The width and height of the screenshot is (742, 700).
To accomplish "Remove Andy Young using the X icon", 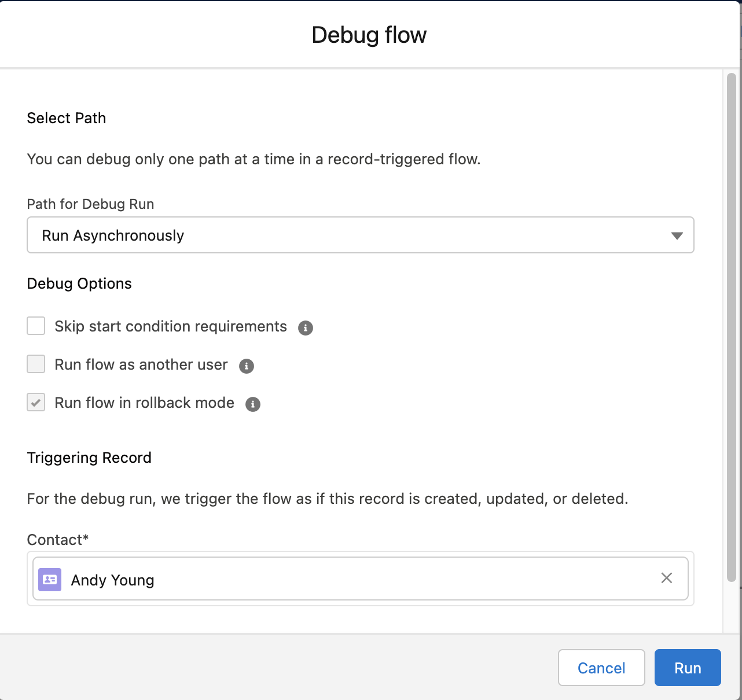I will tap(666, 578).
